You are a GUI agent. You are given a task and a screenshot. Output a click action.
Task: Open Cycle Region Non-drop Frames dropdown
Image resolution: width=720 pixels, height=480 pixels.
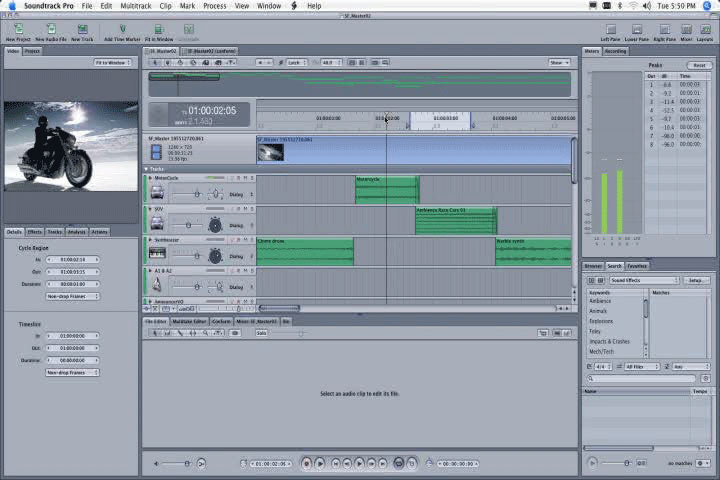pyautogui.click(x=72, y=296)
